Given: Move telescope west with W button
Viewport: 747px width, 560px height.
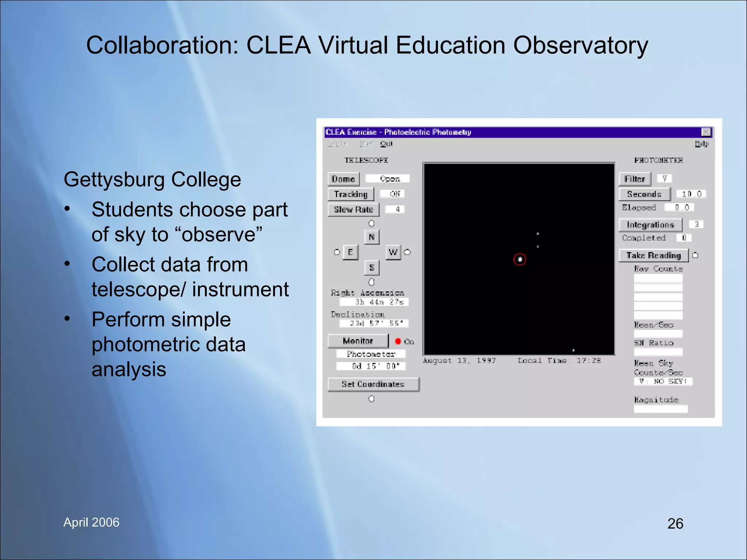Looking at the screenshot, I should tap(393, 252).
